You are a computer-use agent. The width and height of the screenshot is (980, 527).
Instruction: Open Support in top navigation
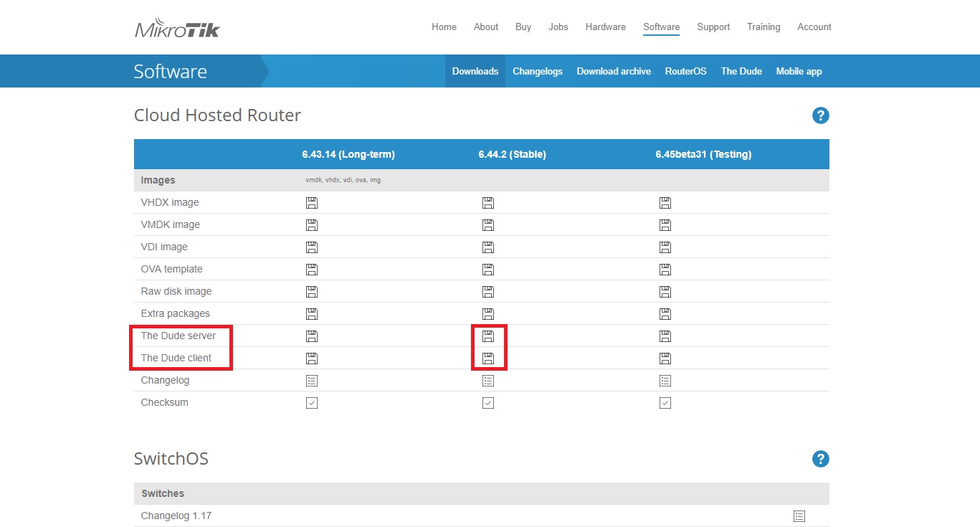(713, 27)
